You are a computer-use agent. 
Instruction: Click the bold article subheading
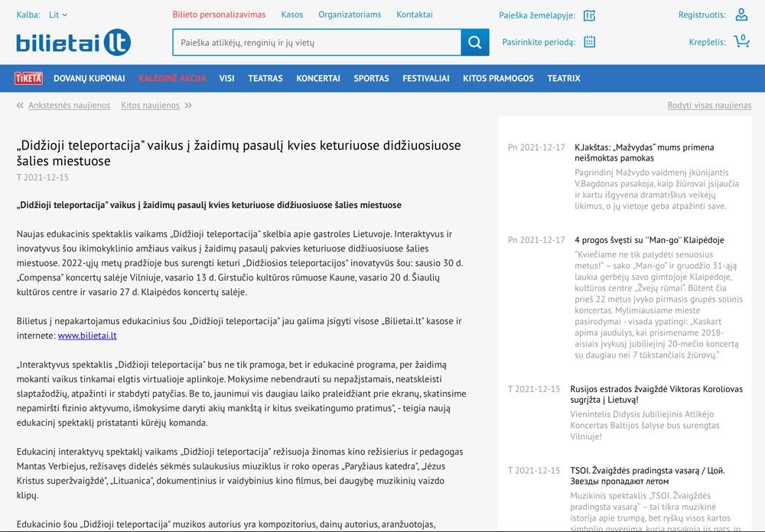click(x=209, y=206)
